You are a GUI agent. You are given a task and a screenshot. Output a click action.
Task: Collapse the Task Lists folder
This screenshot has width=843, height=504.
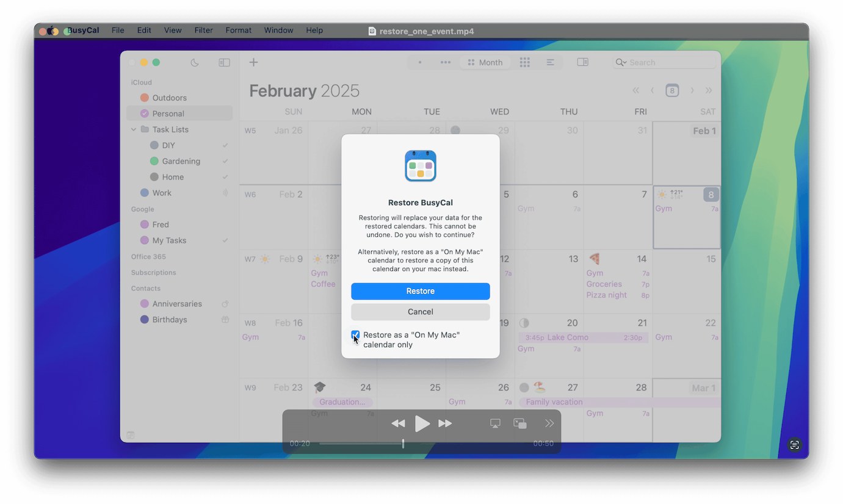pos(134,129)
